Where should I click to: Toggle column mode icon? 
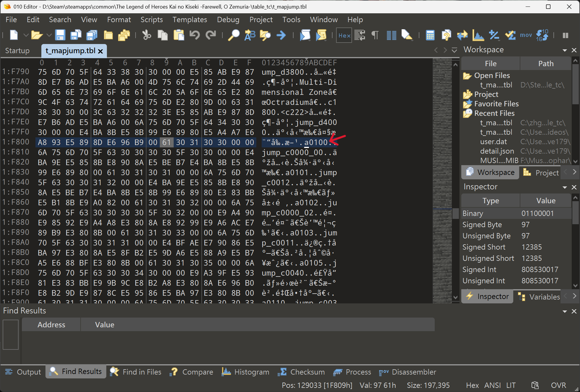coord(391,35)
